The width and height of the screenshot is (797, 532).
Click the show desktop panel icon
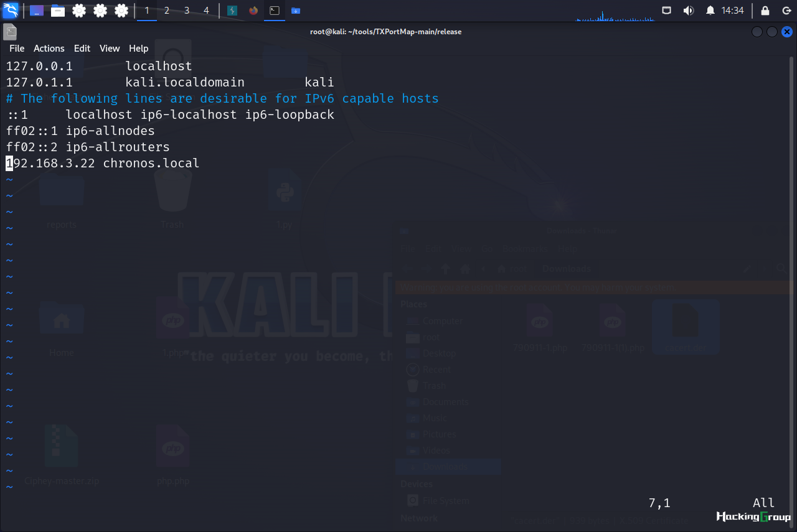pyautogui.click(x=37, y=11)
